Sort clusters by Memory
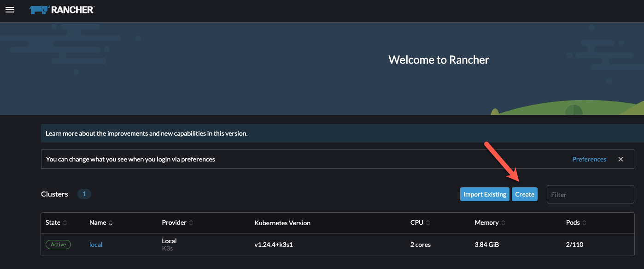The height and width of the screenshot is (269, 644). tap(486, 222)
